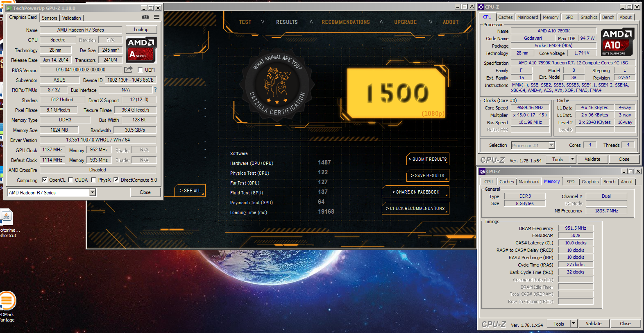Image resolution: width=644 pixels, height=333 pixels.
Task: Click SAVE RESULTS in Catzilla
Action: (428, 176)
